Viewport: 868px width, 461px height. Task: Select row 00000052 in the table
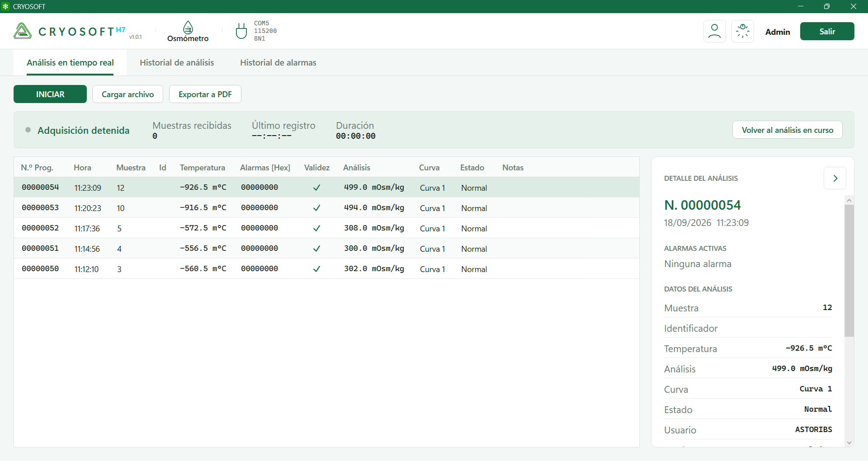click(x=326, y=228)
